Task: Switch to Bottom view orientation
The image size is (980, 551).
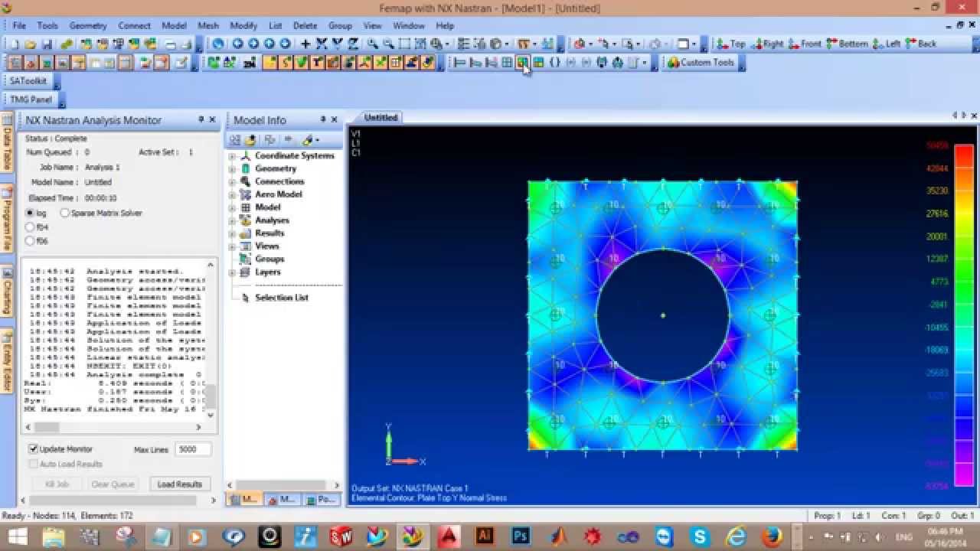Action: [x=848, y=44]
